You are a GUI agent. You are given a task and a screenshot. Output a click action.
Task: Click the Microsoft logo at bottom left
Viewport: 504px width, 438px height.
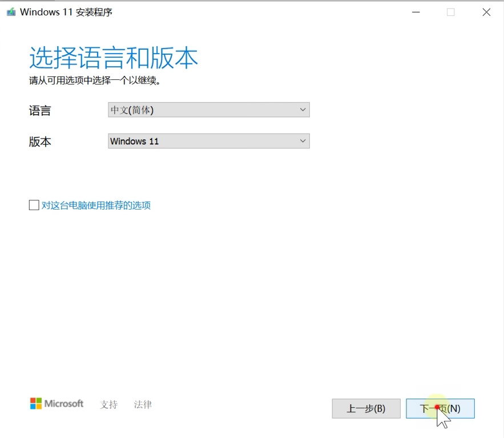pos(57,404)
